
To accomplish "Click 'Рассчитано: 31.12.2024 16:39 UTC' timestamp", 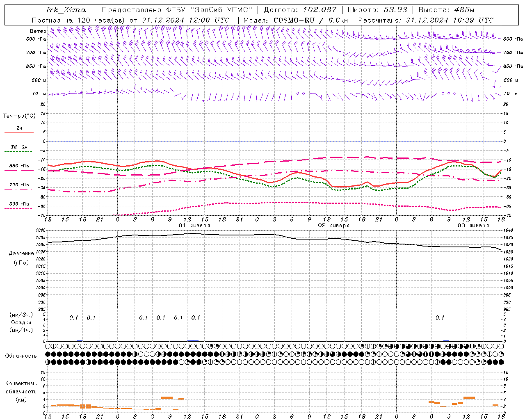I will (426, 20).
